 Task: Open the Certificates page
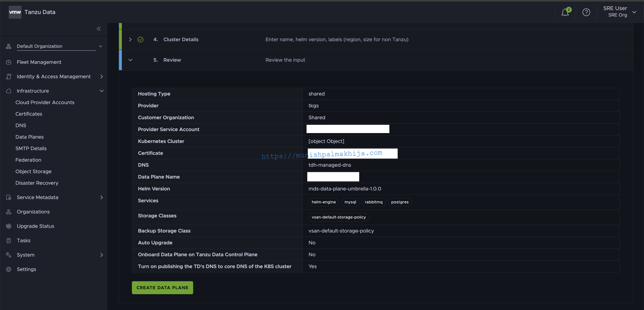(x=29, y=114)
